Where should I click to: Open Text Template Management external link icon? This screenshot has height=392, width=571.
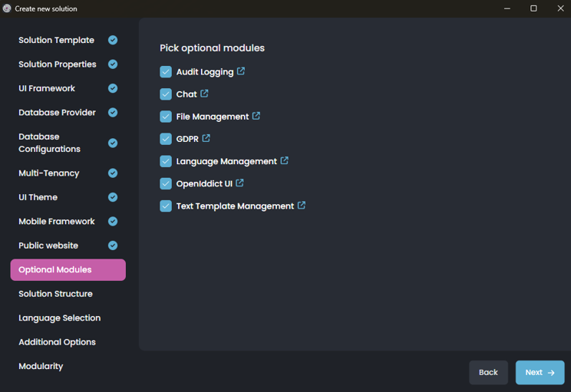coord(302,206)
